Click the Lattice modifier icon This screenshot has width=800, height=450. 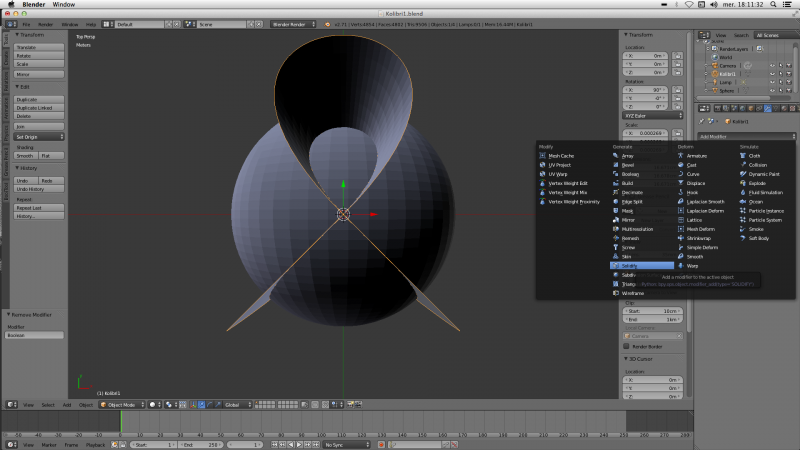point(681,220)
